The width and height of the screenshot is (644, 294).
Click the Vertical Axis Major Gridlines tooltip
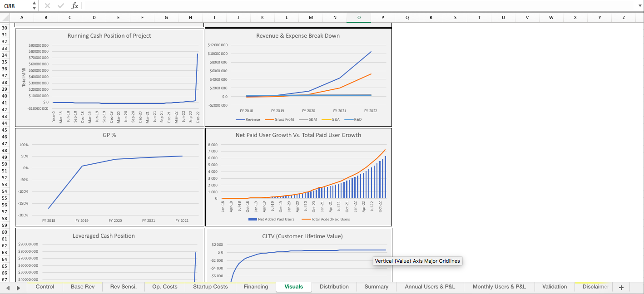coord(417,261)
